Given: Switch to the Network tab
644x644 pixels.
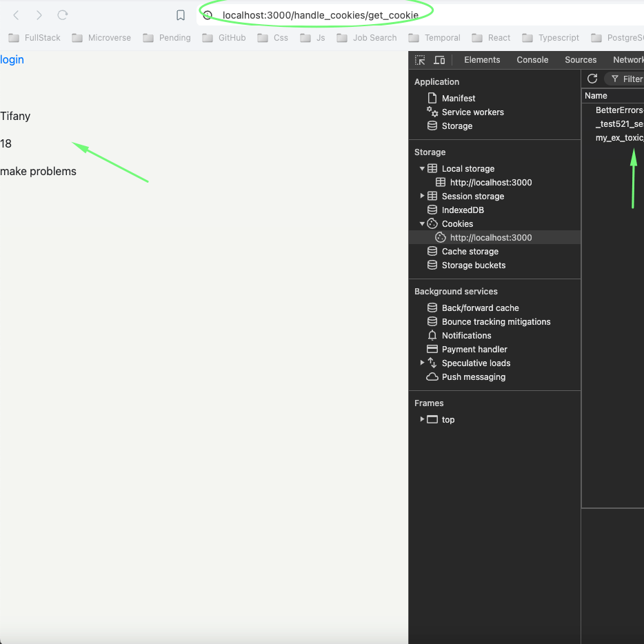Looking at the screenshot, I should click(x=628, y=60).
